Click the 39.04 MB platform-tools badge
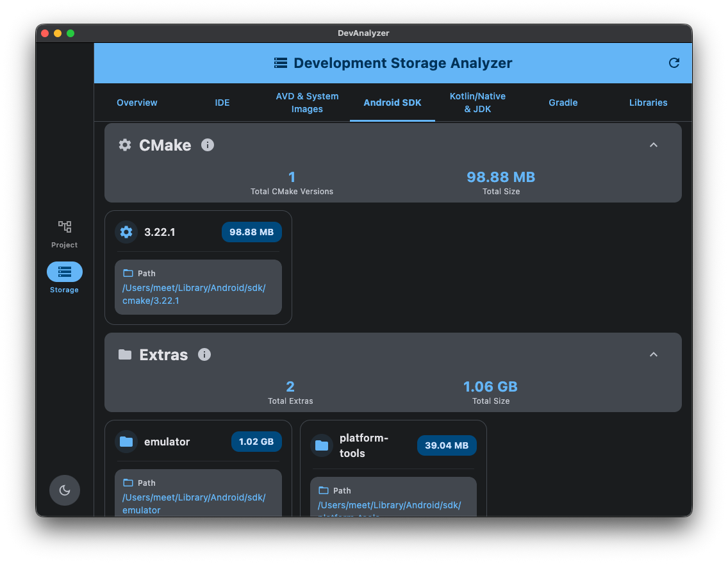 (x=447, y=445)
